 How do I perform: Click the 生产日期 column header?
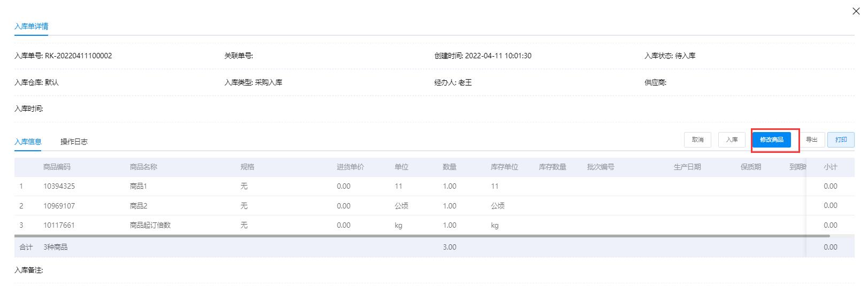pyautogui.click(x=687, y=167)
